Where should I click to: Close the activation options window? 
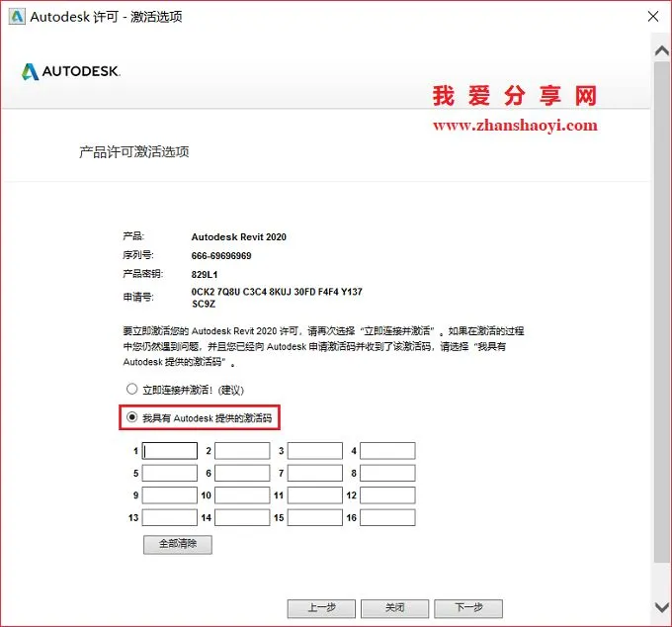pos(653,16)
